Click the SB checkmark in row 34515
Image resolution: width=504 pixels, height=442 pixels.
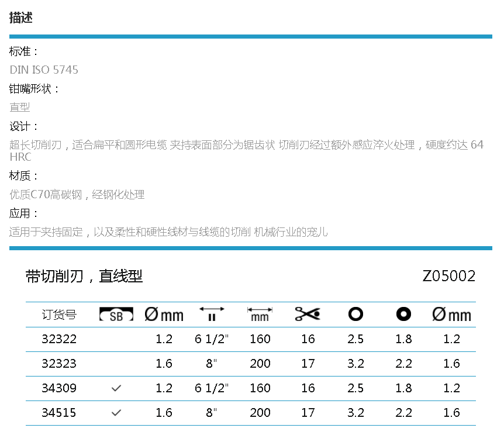click(116, 413)
